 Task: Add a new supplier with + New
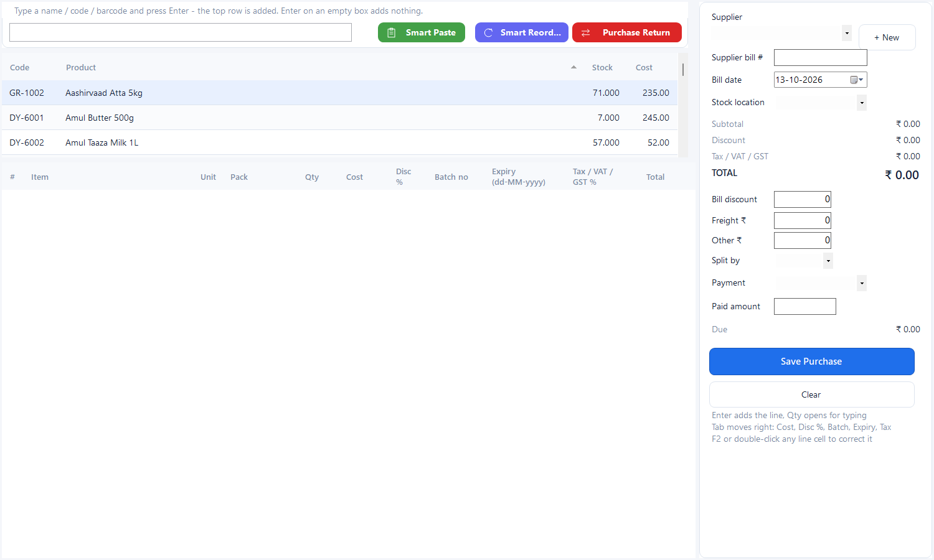tap(887, 37)
